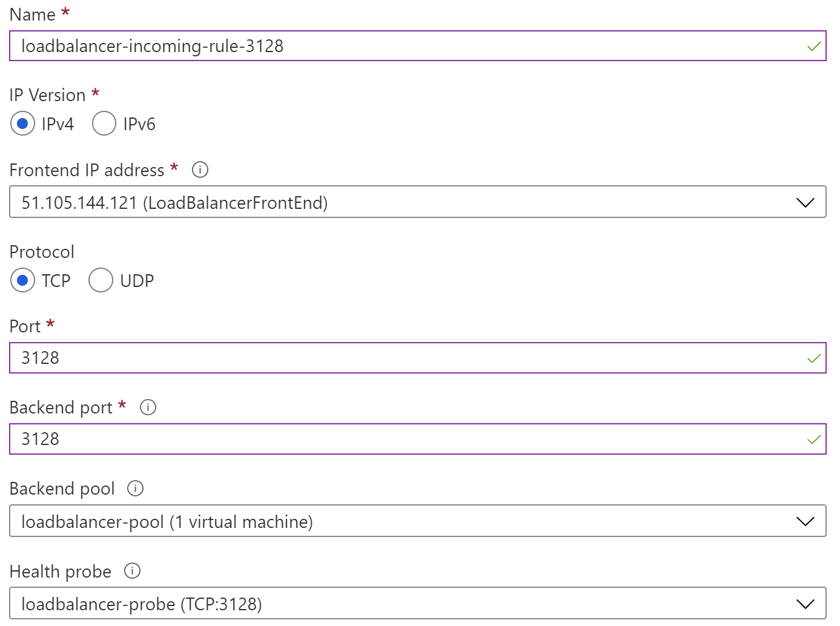Open the Backend pool dropdown

pyautogui.click(x=804, y=521)
